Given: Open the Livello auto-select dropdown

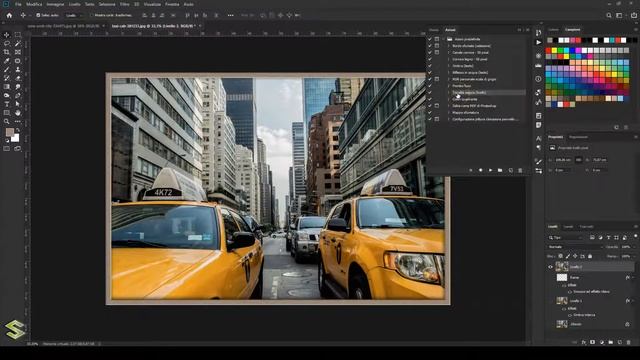Looking at the screenshot, I should click(73, 15).
